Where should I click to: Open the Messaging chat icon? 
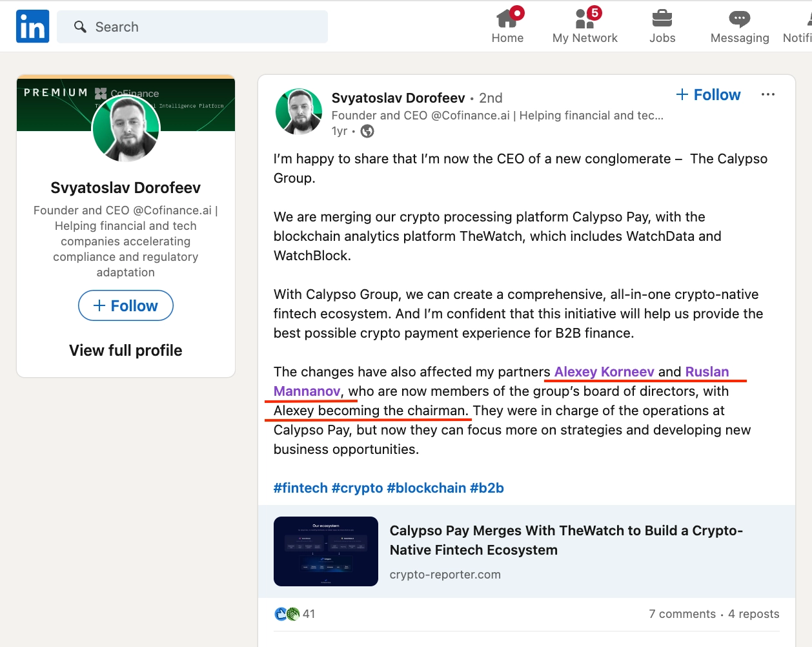point(740,19)
